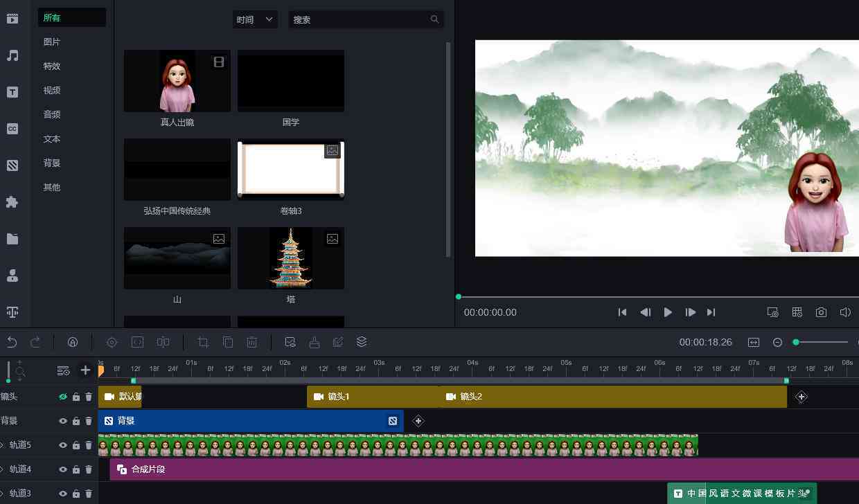Step forward one frame

690,312
